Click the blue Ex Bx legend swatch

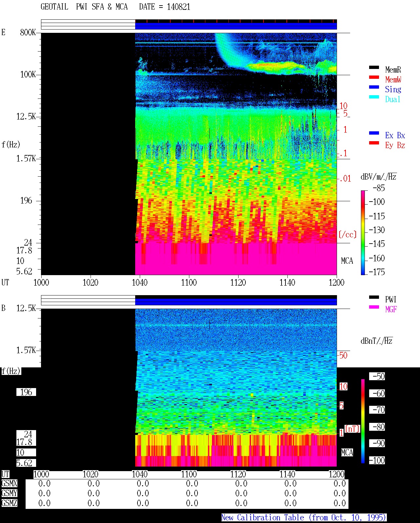pyautogui.click(x=374, y=133)
